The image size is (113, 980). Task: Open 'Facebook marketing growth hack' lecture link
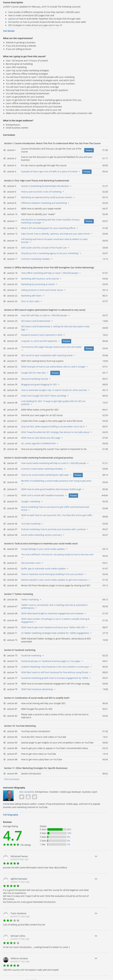click(x=55, y=678)
